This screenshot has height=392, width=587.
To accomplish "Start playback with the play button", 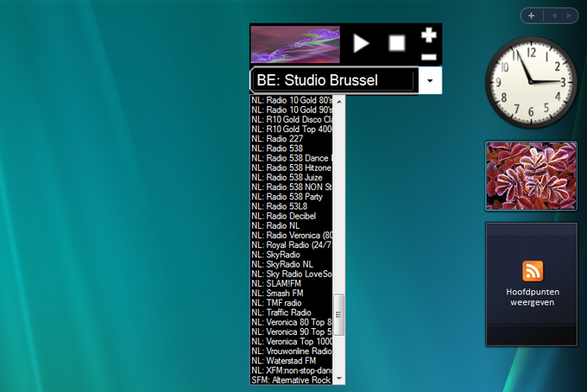I will [x=361, y=43].
